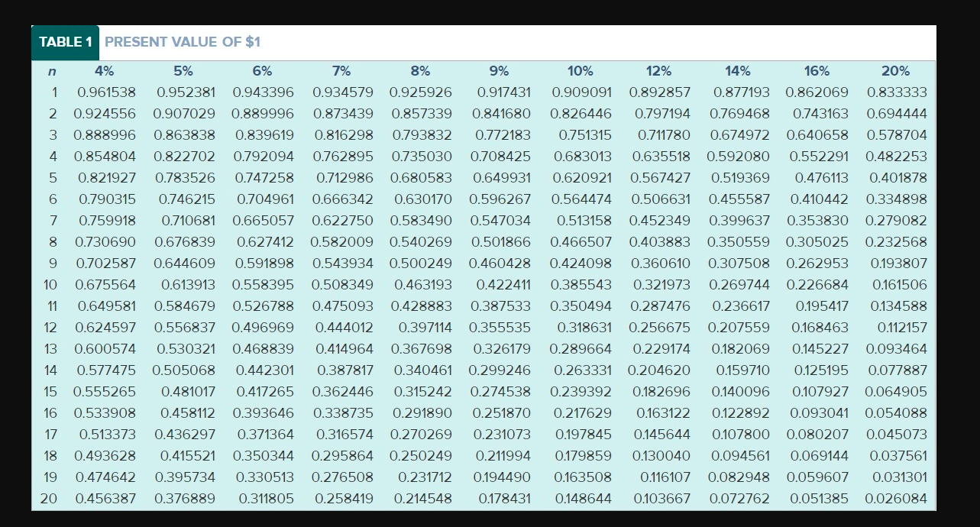980x527 pixels.
Task: Click the value 0.482253
Action: tap(897, 157)
